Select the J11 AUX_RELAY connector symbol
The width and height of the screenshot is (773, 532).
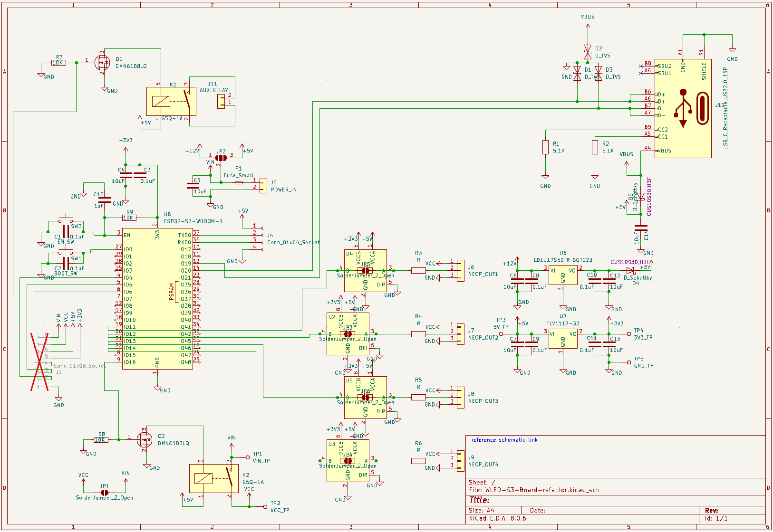click(221, 101)
